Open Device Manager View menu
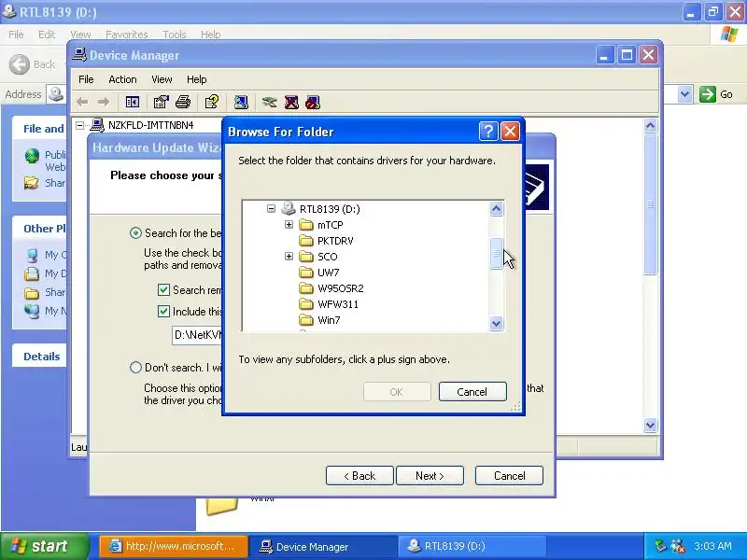The width and height of the screenshot is (747, 560). click(x=162, y=79)
